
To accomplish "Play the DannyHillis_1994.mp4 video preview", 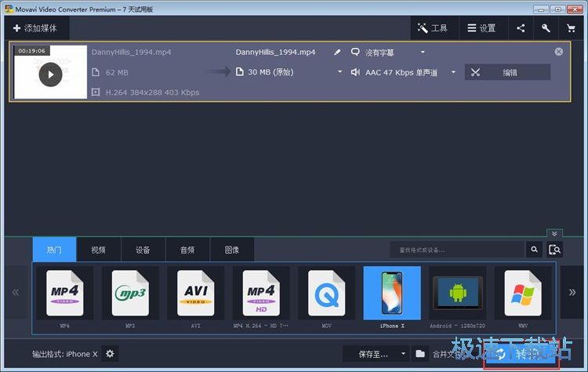I will tap(51, 75).
